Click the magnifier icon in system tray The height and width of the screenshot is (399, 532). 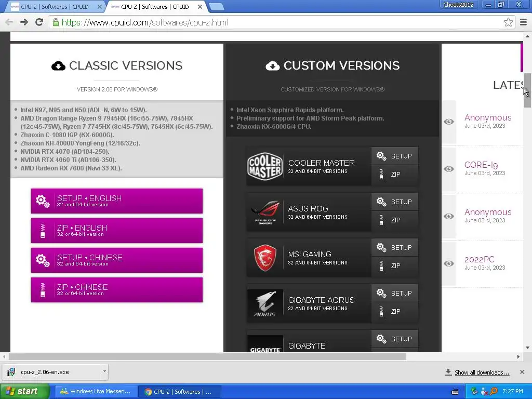coord(494,392)
